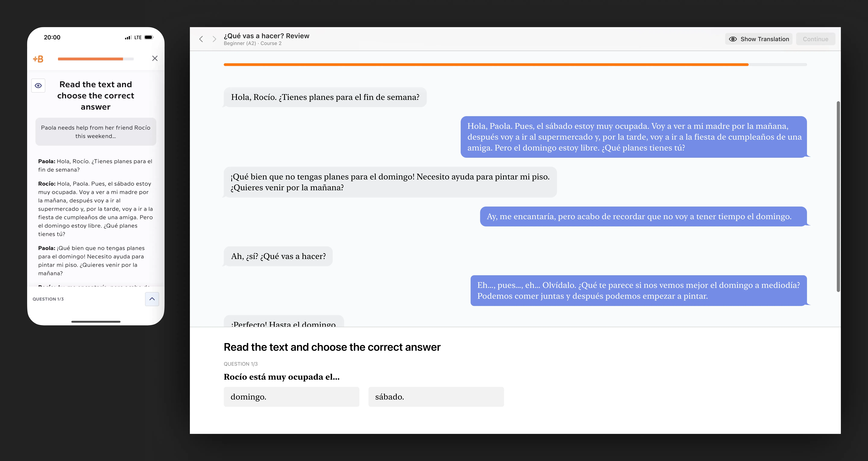The image size is (868, 461).
Task: Click the forward arrow in desktop header
Action: (214, 39)
